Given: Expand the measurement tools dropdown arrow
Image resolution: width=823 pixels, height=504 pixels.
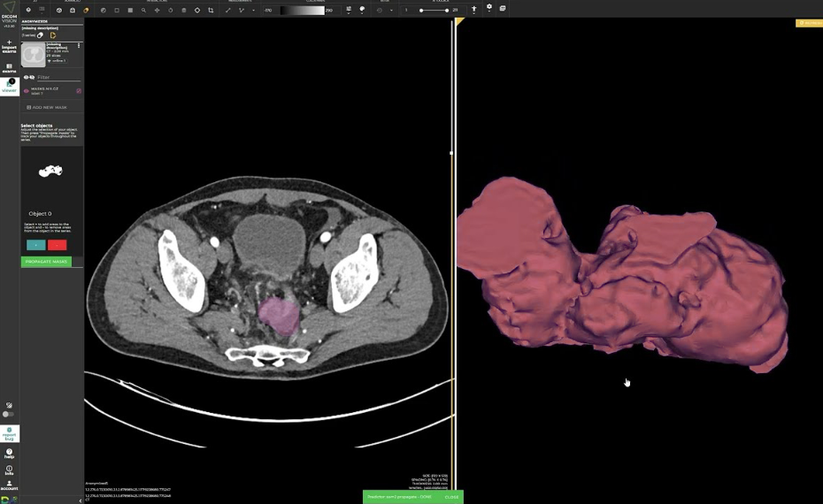Looking at the screenshot, I should pyautogui.click(x=253, y=11).
